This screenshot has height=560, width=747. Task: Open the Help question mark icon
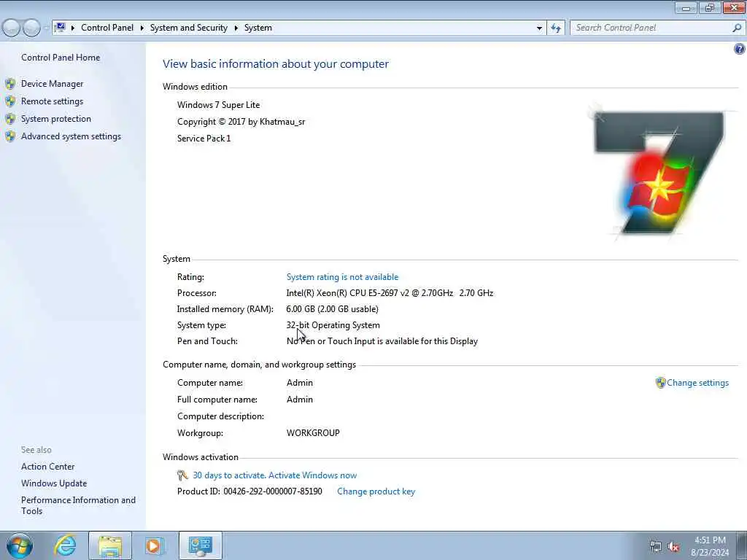[x=740, y=49]
